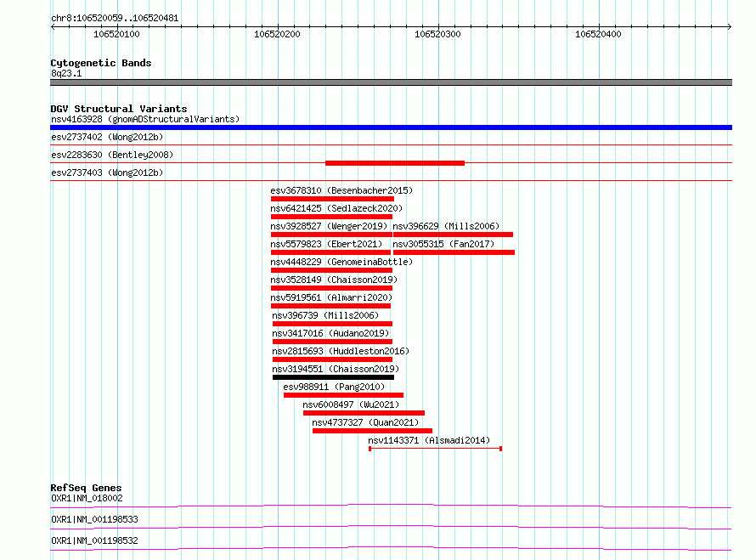Image resolution: width=756 pixels, height=560 pixels.
Task: Click the esv3678310 (Besenbacher2015) feature
Action: pyautogui.click(x=341, y=190)
